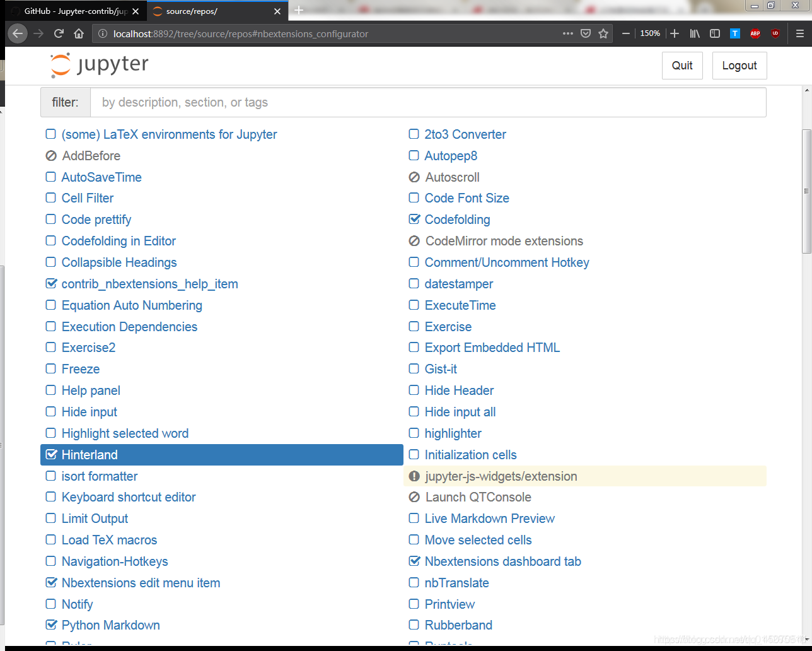This screenshot has width=812, height=651.
Task: Disable the Codefolding extension checkbox
Action: click(414, 219)
